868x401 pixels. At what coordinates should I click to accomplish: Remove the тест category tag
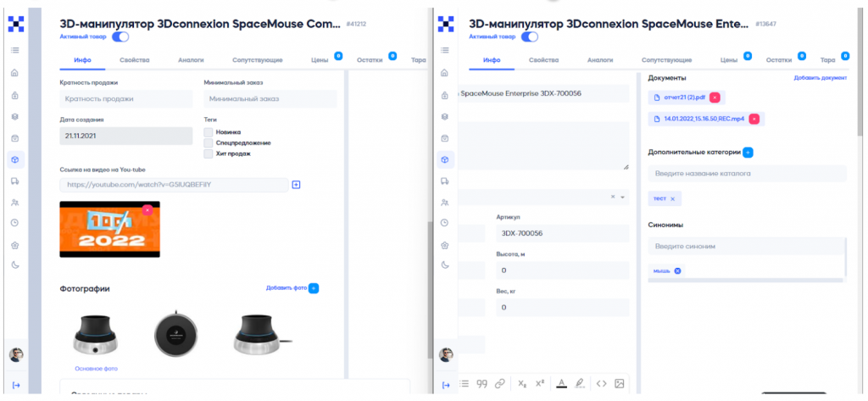tap(672, 199)
